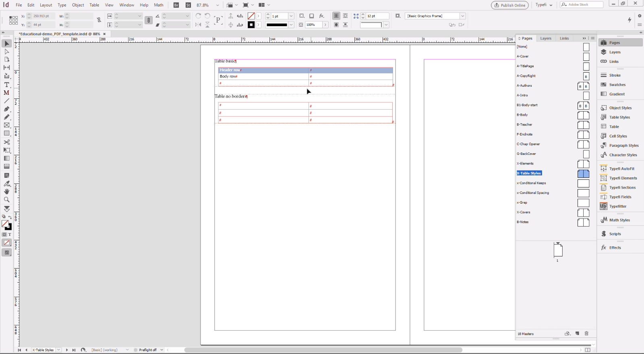The image size is (644, 354).
Task: Select the Pen tool
Action: pyautogui.click(x=6, y=109)
